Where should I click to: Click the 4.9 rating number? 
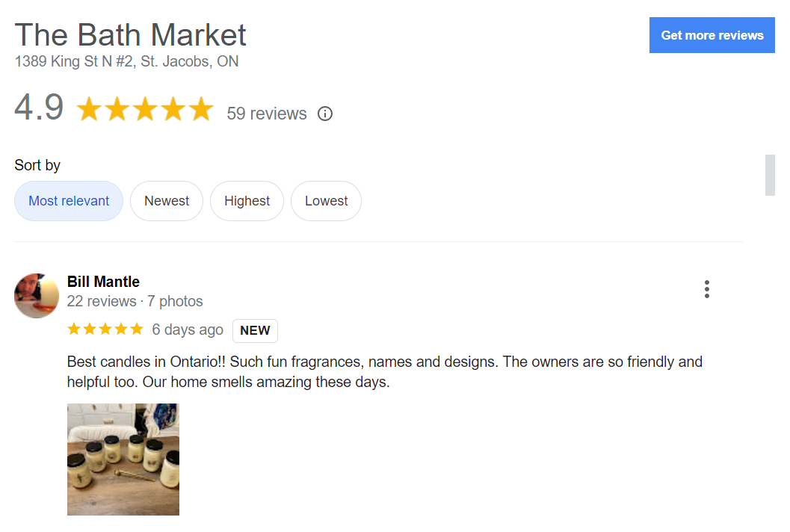39,108
